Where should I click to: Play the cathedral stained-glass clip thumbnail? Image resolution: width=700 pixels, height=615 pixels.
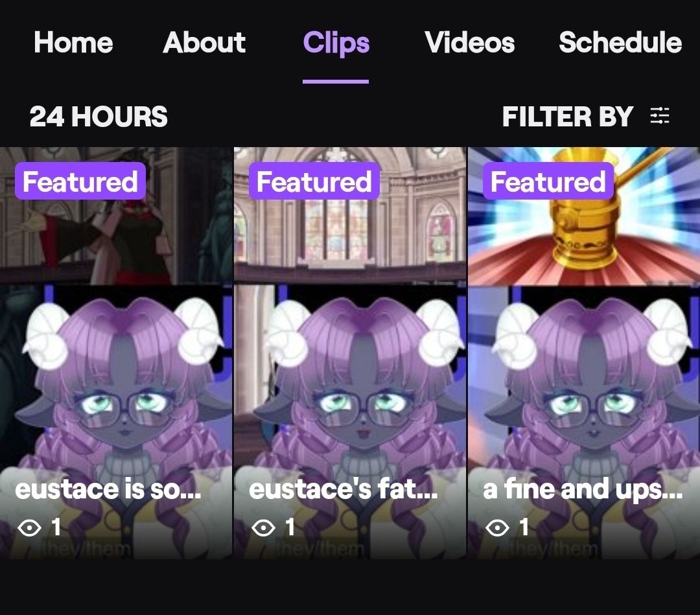click(x=350, y=353)
